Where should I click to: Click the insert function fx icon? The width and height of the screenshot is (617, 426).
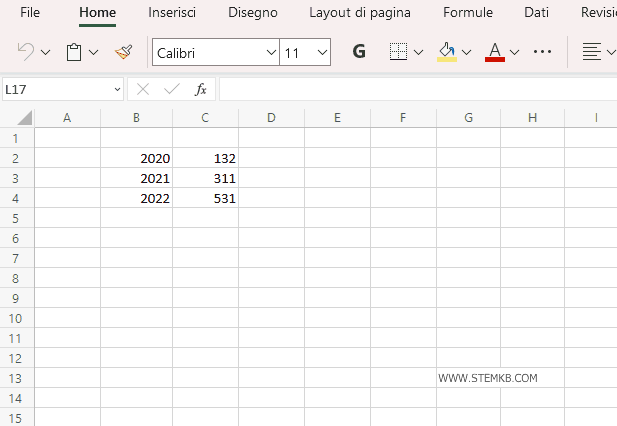coord(200,89)
